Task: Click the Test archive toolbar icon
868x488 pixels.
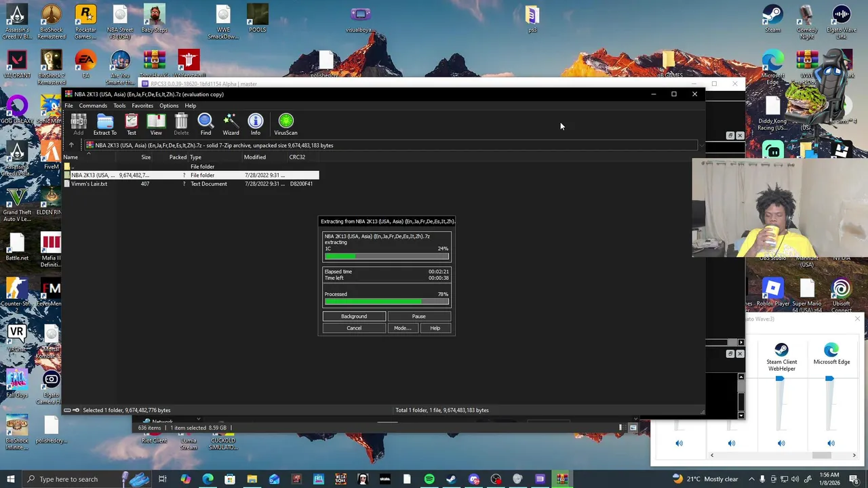Action: [x=132, y=125]
